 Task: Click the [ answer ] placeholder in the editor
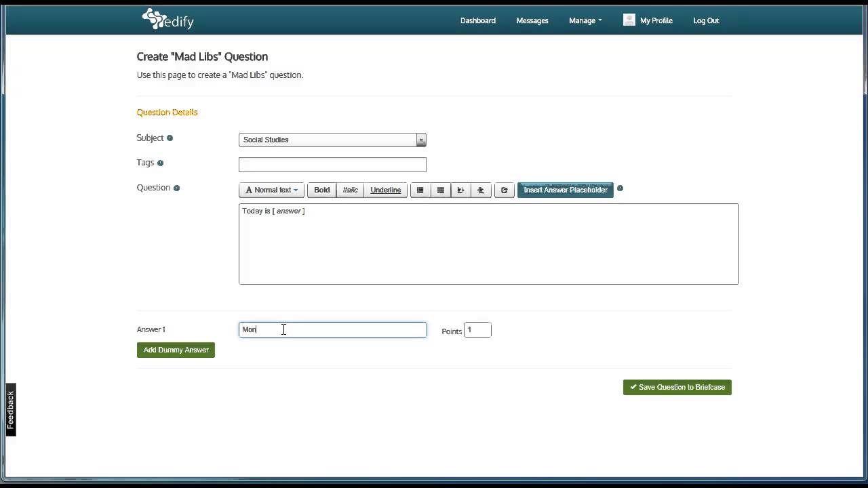(288, 211)
